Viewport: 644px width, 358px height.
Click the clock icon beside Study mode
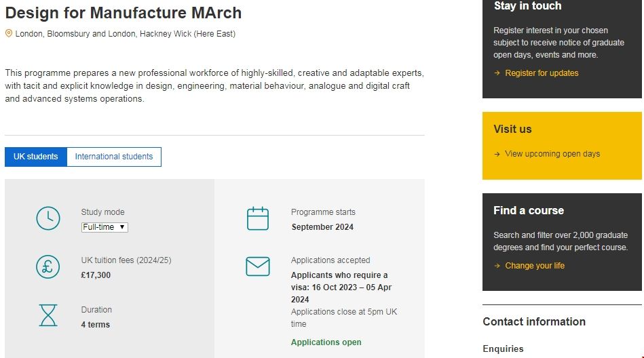48,218
